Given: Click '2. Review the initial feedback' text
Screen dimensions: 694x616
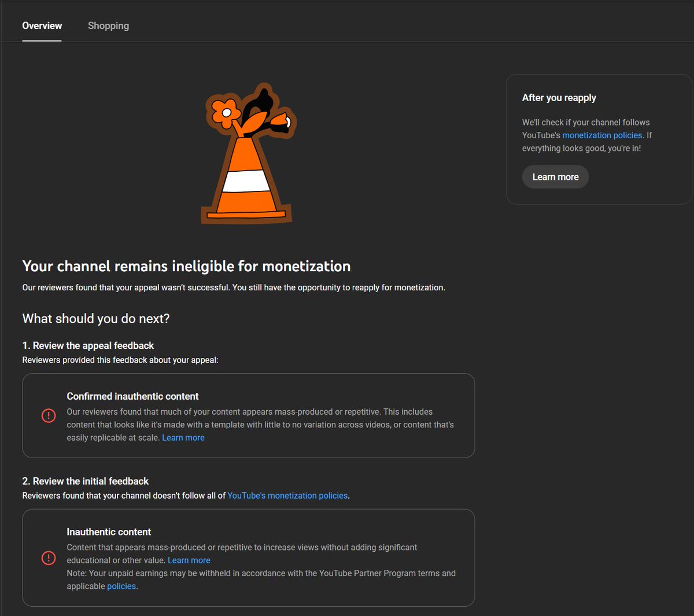Looking at the screenshot, I should 86,481.
